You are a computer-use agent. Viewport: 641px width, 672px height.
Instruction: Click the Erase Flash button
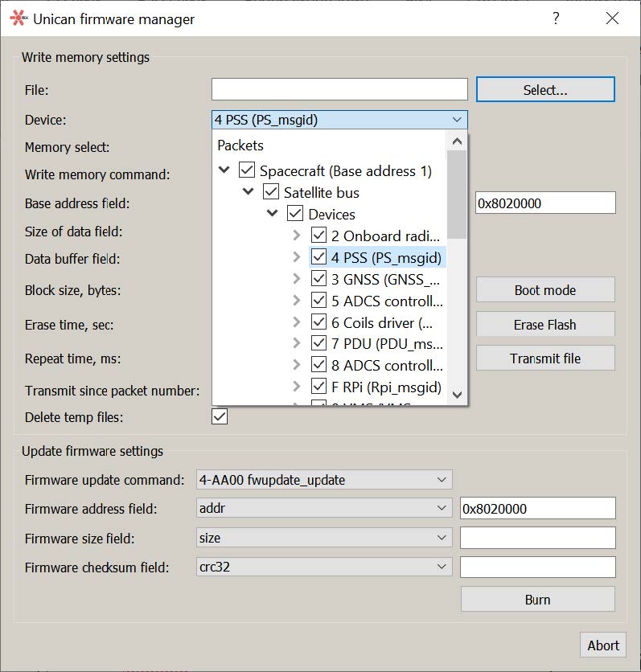[x=544, y=324]
